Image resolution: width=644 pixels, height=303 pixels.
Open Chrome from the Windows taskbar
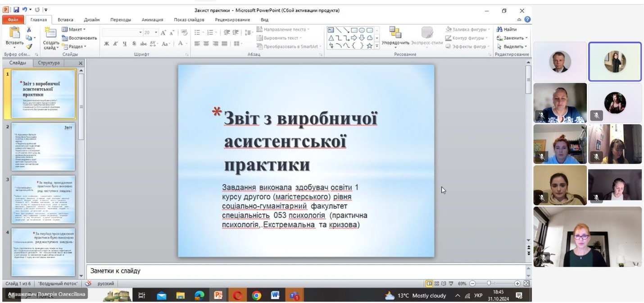coord(256,296)
